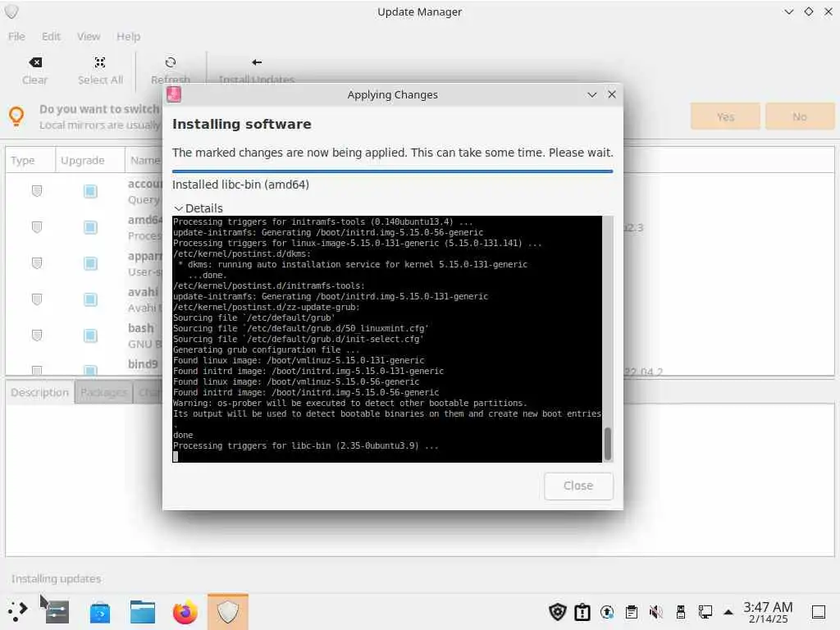Click the type shield icon in accounts row
Viewport: 840px width, 630px height.
(37, 190)
